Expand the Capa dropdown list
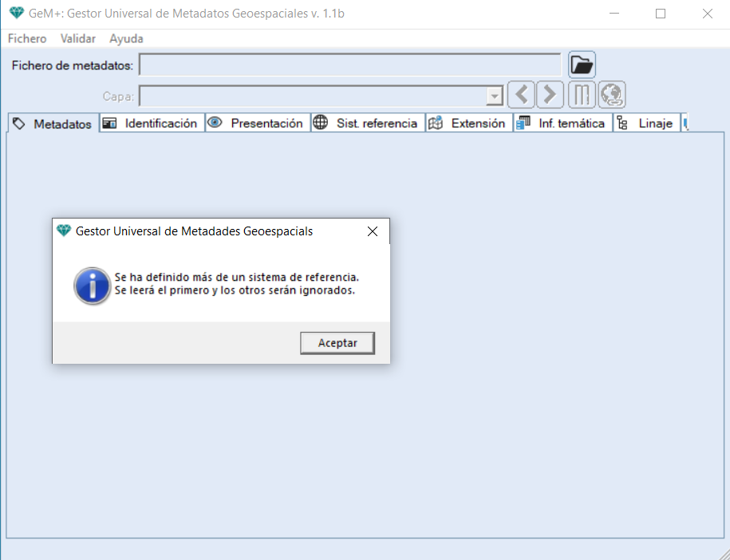 click(x=495, y=97)
